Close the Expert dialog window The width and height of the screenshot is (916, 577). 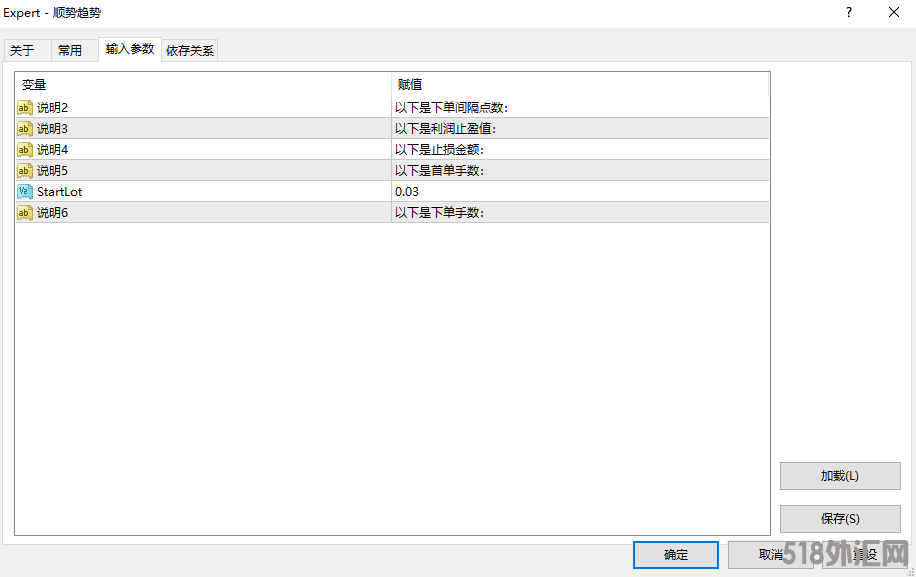click(894, 12)
